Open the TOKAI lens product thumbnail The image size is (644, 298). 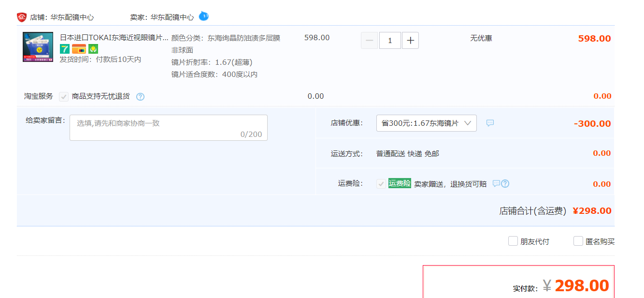point(38,47)
